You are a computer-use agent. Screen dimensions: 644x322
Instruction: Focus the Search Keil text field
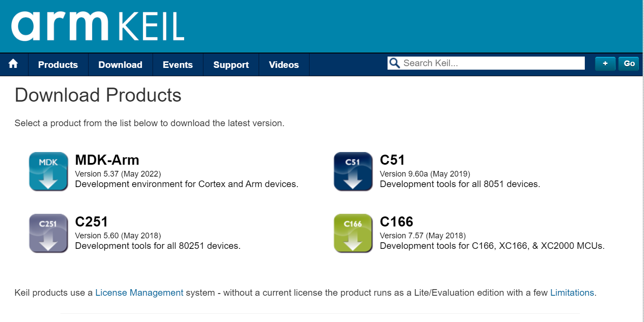pos(491,63)
